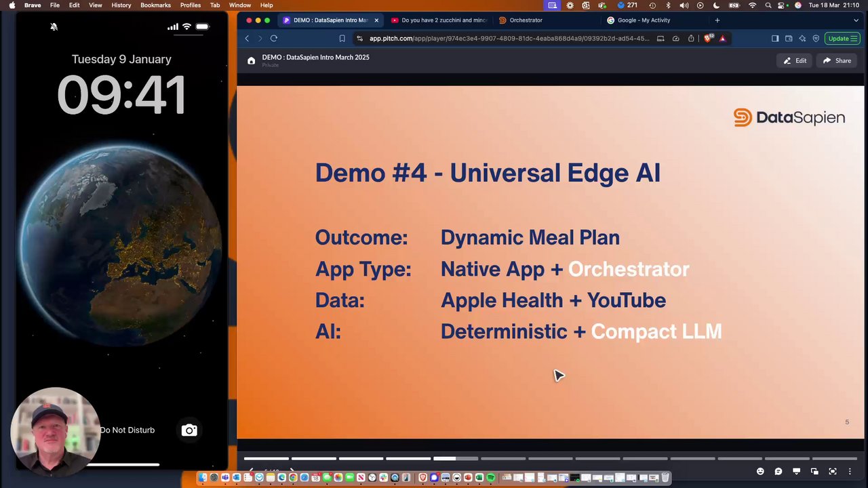
Task: Reload the page with the refresh icon
Action: [274, 39]
